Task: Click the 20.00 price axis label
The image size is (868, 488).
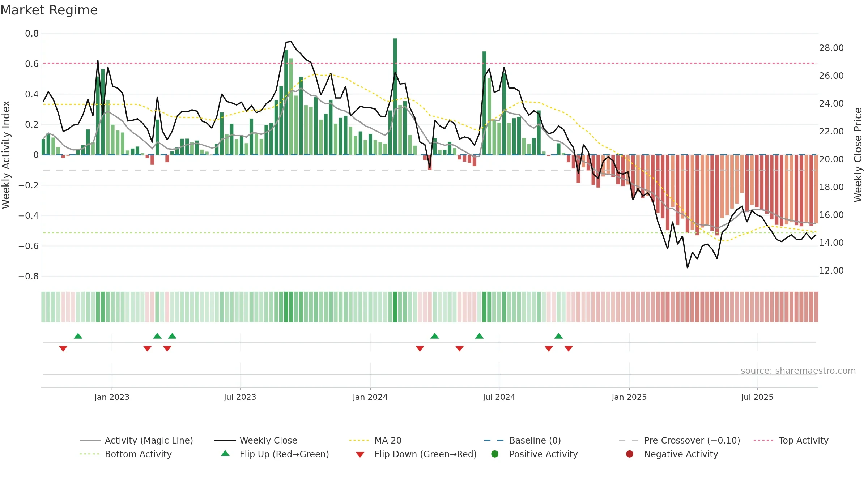Action: pos(831,159)
